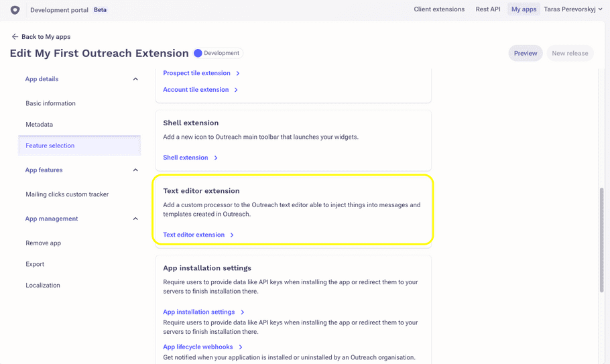Click the shield logo icon in header
Viewport: 610px width, 364px height.
(15, 10)
